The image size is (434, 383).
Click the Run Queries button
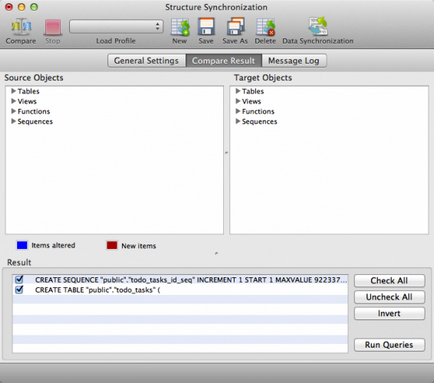389,345
